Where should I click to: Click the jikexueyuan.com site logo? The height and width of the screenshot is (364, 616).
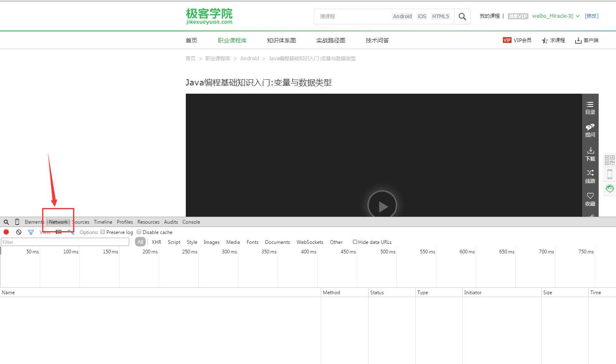[209, 17]
